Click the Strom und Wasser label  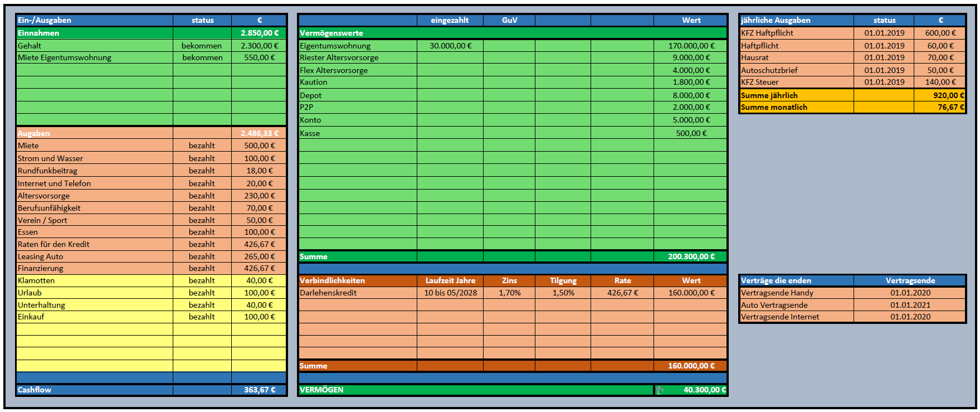(x=50, y=158)
